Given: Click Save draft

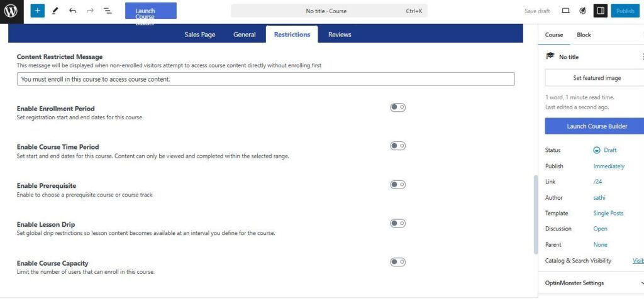Looking at the screenshot, I should point(537,11).
